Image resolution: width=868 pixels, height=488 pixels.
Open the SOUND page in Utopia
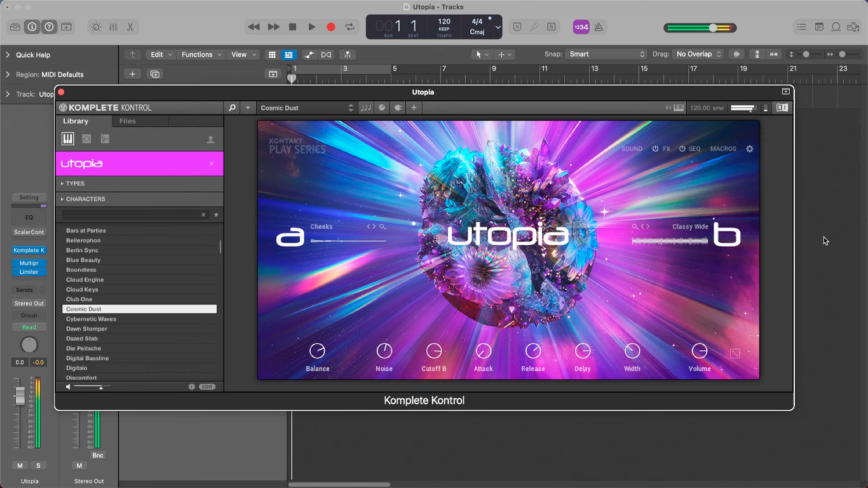pos(632,149)
